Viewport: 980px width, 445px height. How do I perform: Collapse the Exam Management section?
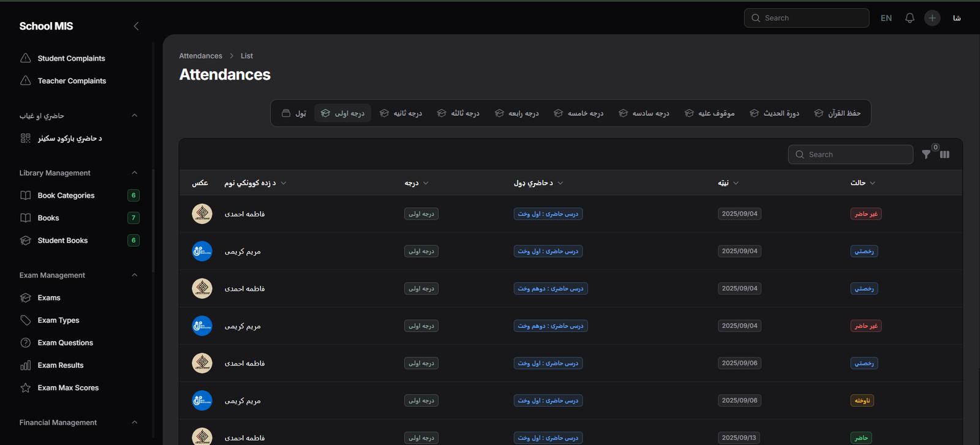134,275
